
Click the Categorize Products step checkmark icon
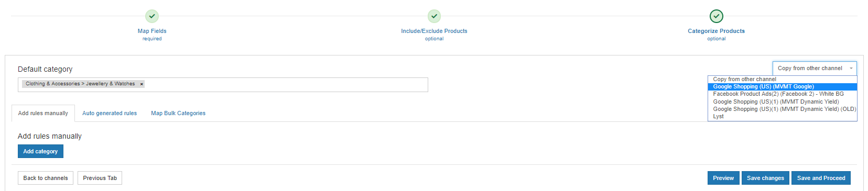(716, 16)
